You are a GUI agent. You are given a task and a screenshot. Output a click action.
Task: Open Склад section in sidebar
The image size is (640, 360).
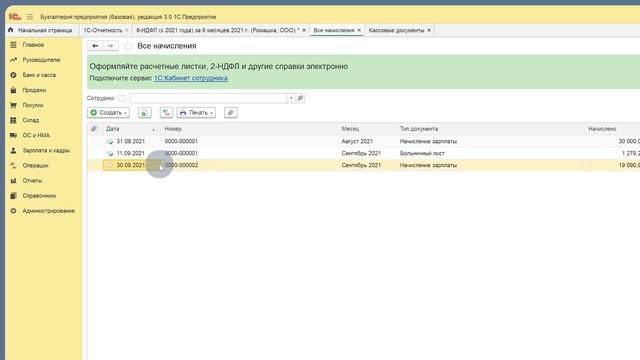(31, 120)
